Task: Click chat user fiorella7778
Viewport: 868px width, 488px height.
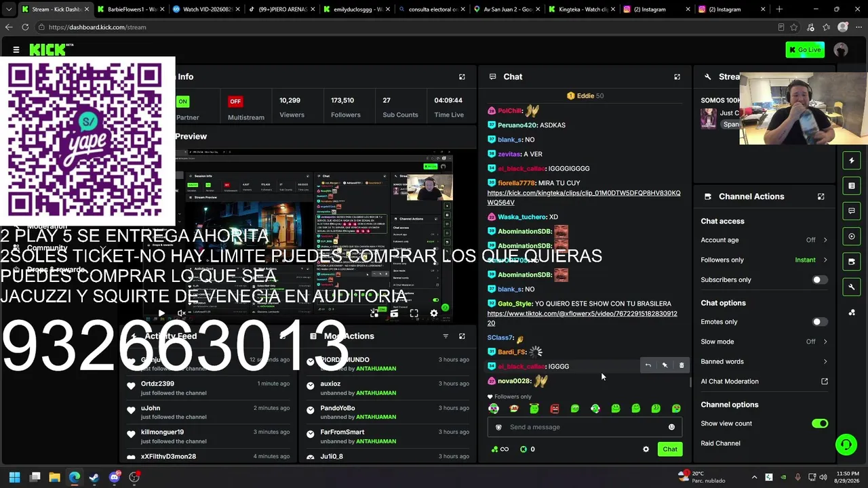Action: point(516,183)
